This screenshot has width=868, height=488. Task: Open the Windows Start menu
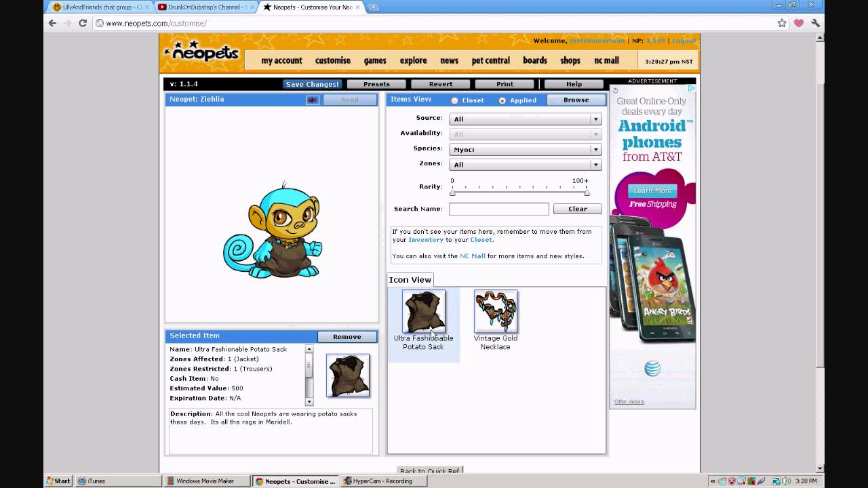tap(58, 481)
